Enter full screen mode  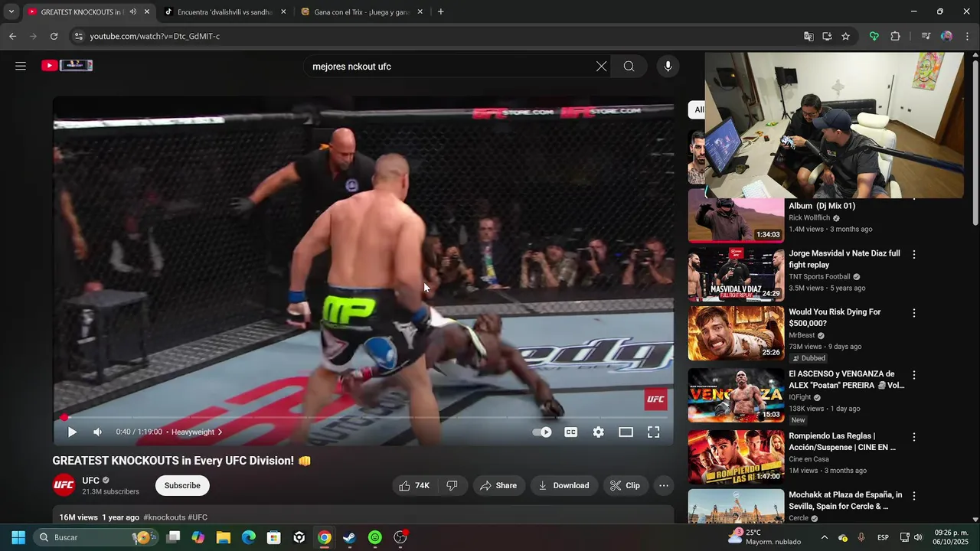pos(654,432)
